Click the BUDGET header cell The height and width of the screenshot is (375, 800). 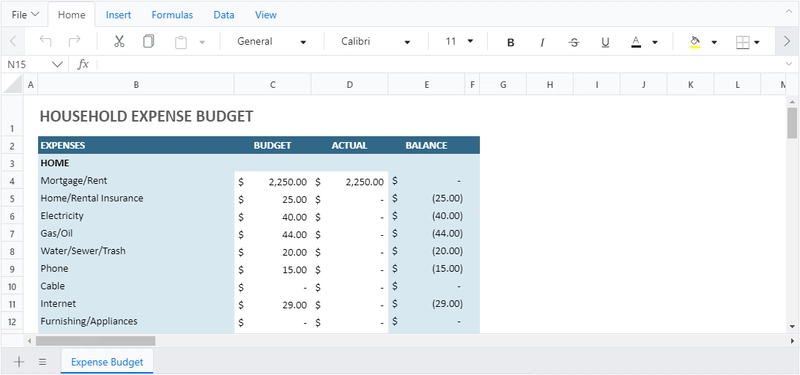pos(273,145)
